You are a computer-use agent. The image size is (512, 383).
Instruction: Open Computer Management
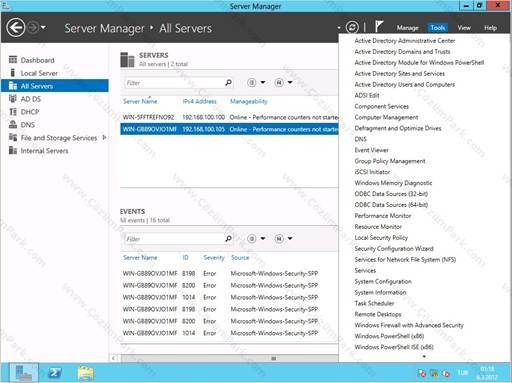coord(386,117)
